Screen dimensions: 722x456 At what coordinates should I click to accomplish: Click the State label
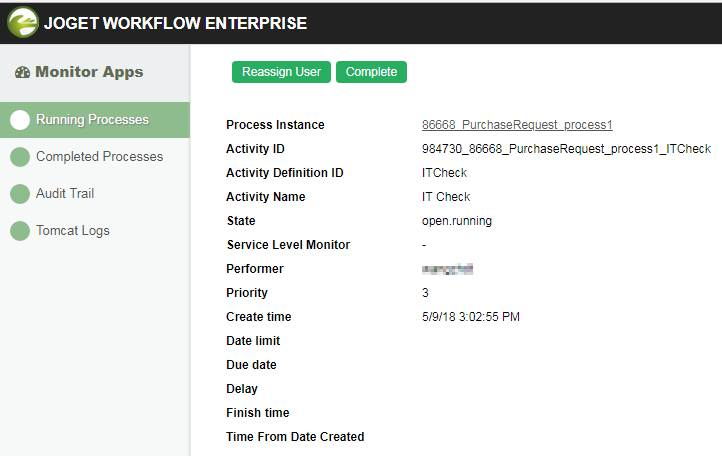click(x=241, y=221)
